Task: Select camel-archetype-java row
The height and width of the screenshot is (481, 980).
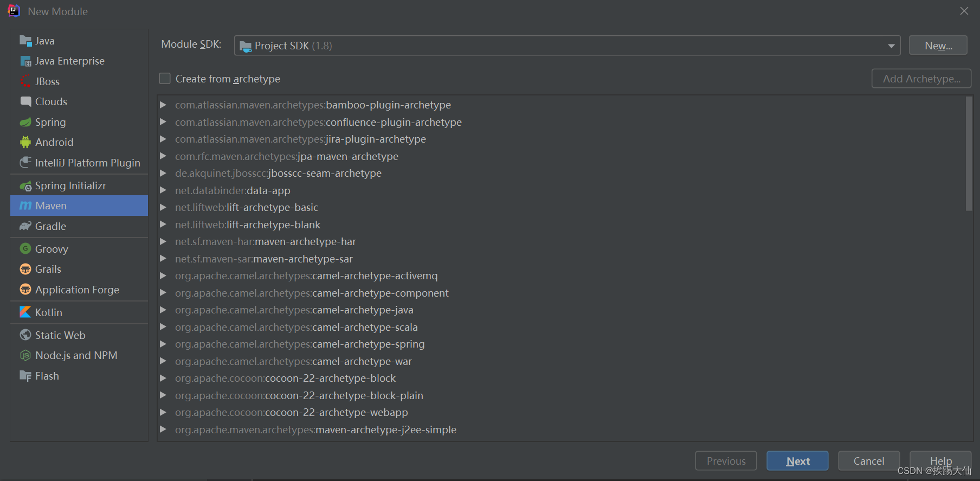Action: [x=562, y=310]
